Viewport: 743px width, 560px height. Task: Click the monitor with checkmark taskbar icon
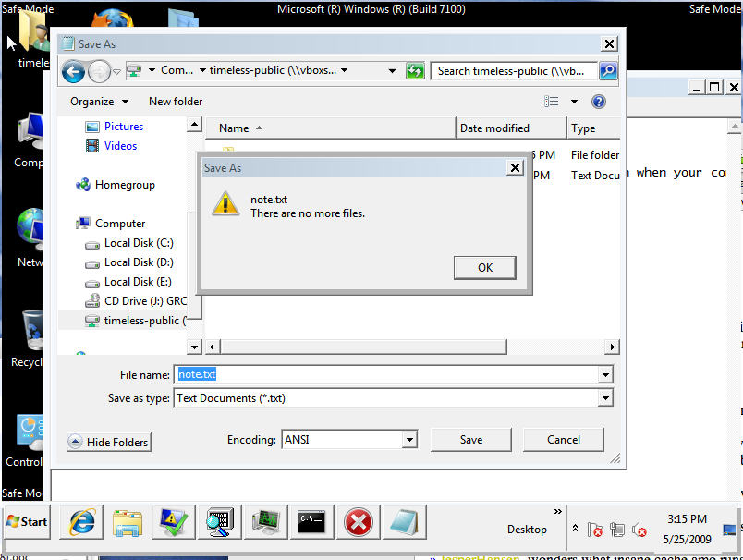pos(173,522)
